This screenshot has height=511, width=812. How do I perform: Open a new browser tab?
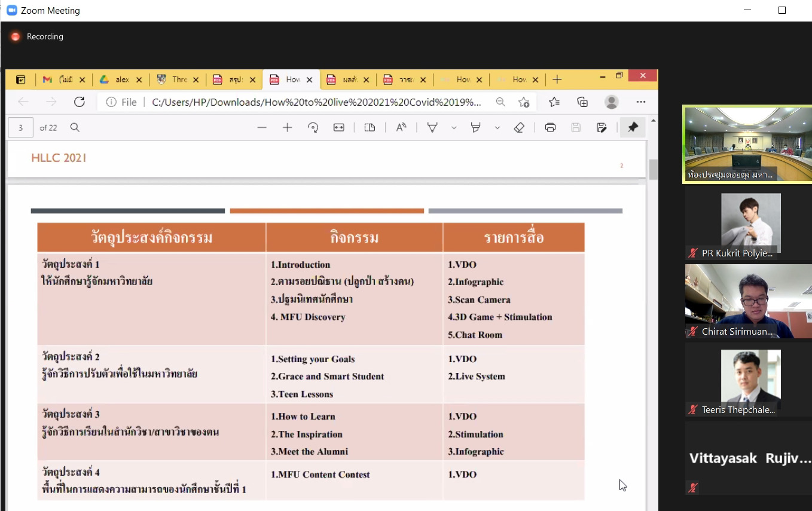[x=557, y=79]
